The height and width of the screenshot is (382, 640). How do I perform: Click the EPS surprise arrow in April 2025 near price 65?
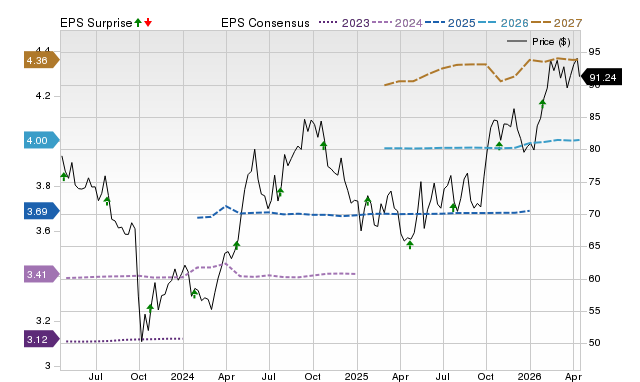click(410, 244)
